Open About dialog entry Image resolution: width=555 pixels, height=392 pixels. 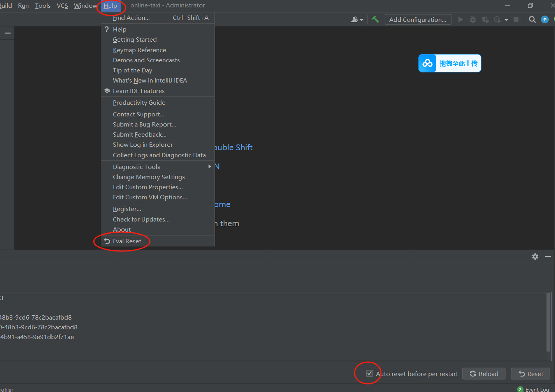click(x=158, y=229)
